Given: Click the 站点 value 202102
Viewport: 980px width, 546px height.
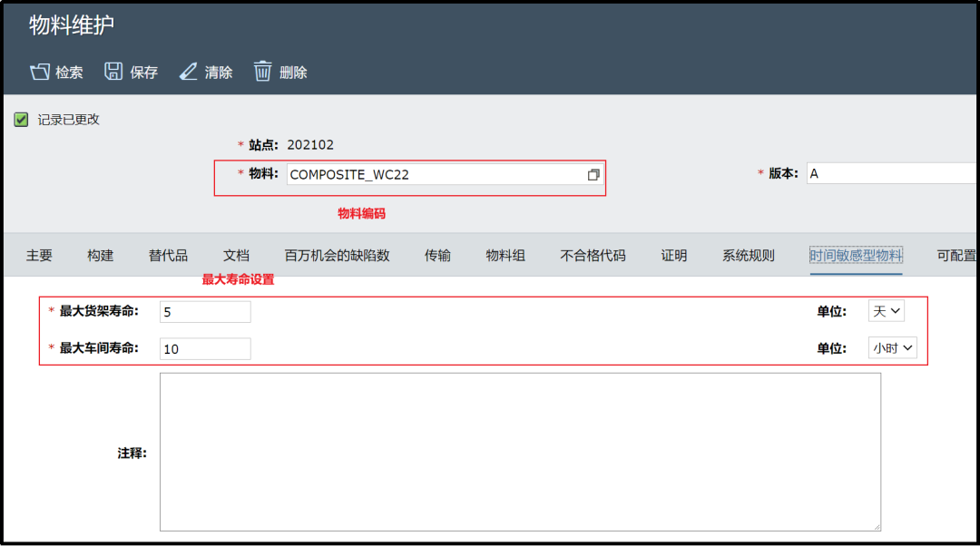Looking at the screenshot, I should coord(310,145).
